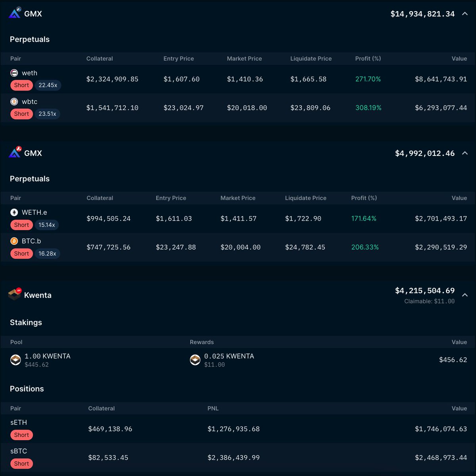Click the $1,607.60 entry price

tap(182, 79)
